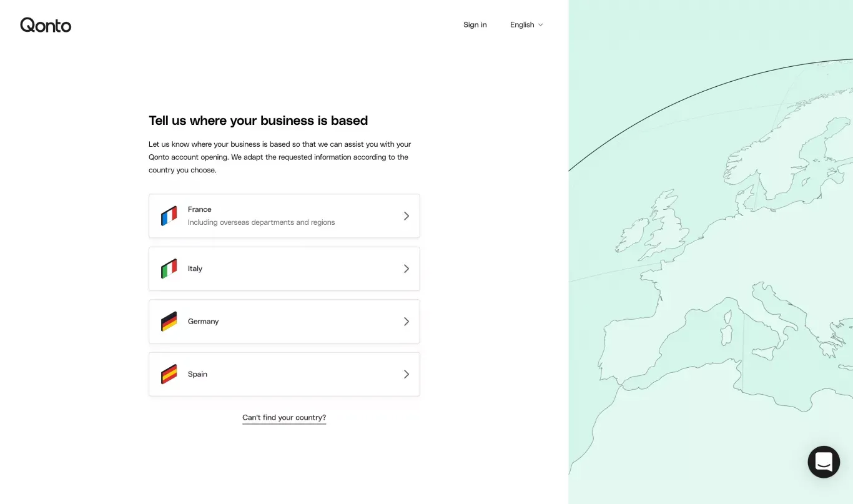Click the Germany flag icon
The width and height of the screenshot is (853, 504).
[169, 322]
